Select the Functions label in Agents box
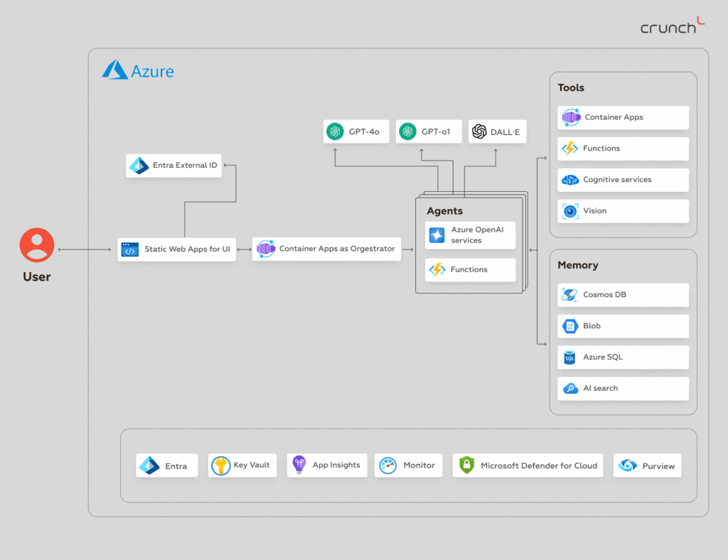 tap(469, 269)
